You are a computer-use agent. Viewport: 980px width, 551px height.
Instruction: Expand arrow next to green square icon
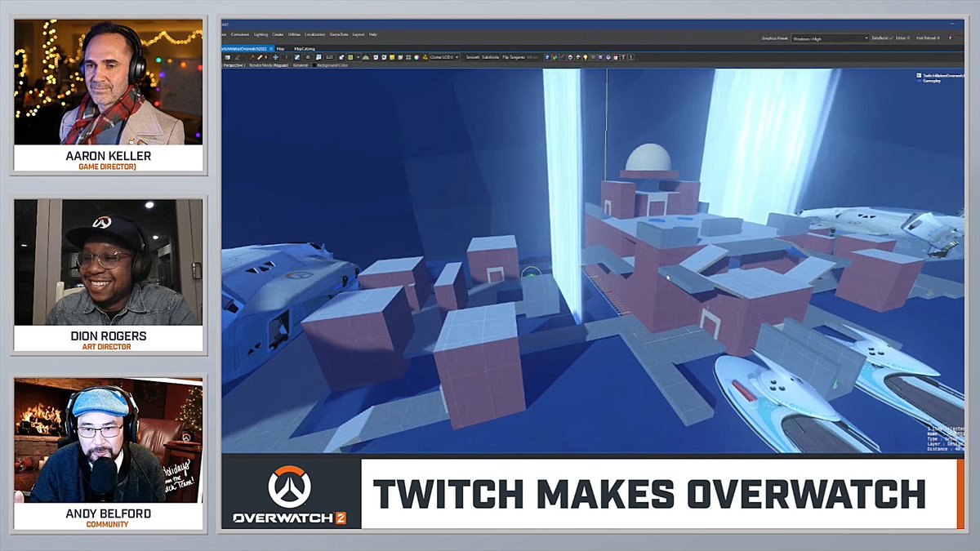359,57
